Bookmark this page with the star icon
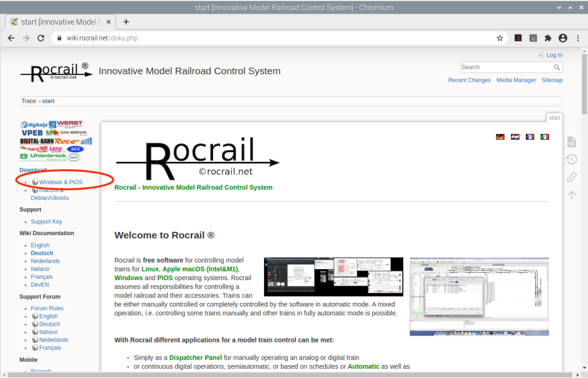 point(500,38)
